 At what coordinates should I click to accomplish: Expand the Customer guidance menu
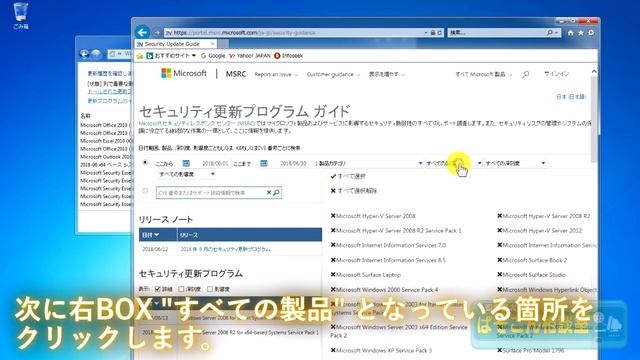pos(333,75)
